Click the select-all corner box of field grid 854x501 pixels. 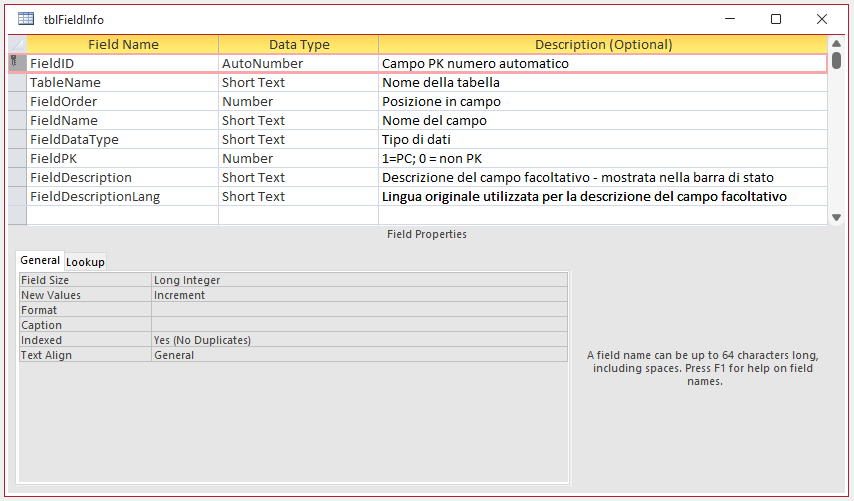point(17,44)
